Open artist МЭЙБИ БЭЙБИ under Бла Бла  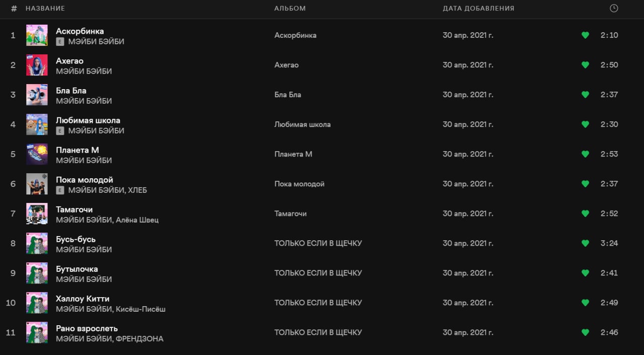coord(84,101)
